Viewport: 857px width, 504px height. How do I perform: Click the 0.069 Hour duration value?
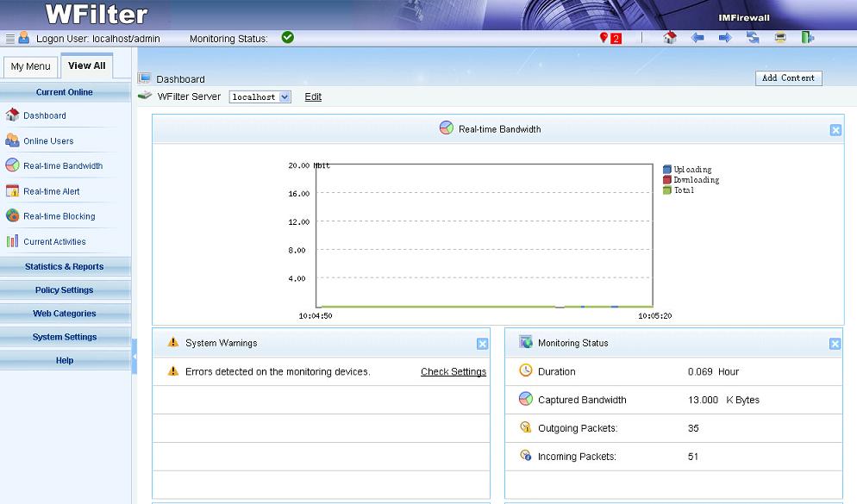coord(713,371)
